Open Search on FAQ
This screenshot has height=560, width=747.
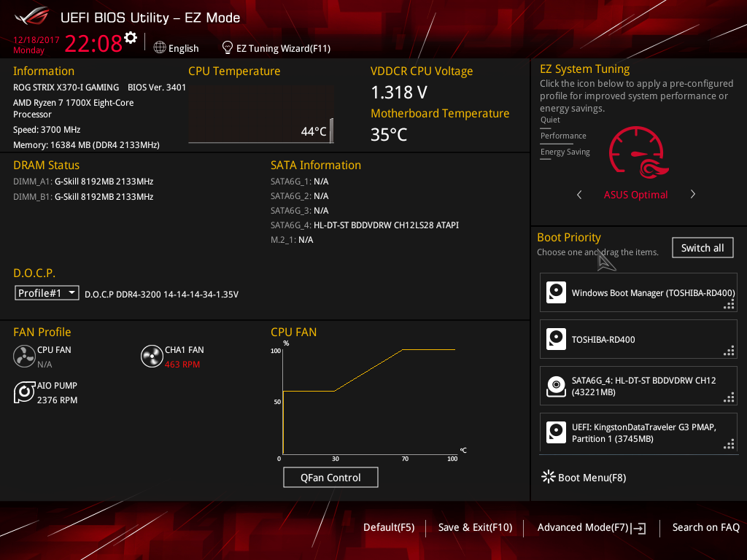click(x=705, y=528)
